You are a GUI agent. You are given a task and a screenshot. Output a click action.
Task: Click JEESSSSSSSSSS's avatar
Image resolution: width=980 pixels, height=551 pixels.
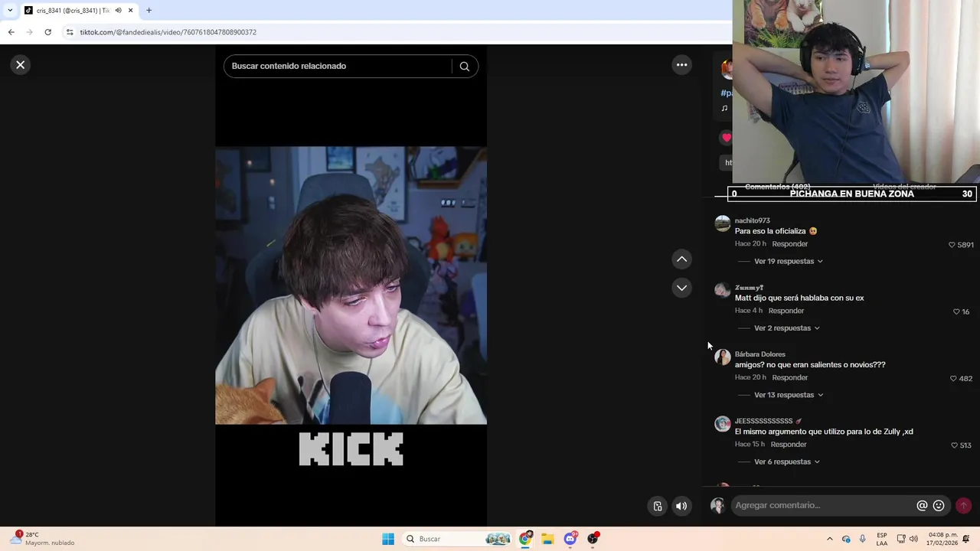click(722, 424)
